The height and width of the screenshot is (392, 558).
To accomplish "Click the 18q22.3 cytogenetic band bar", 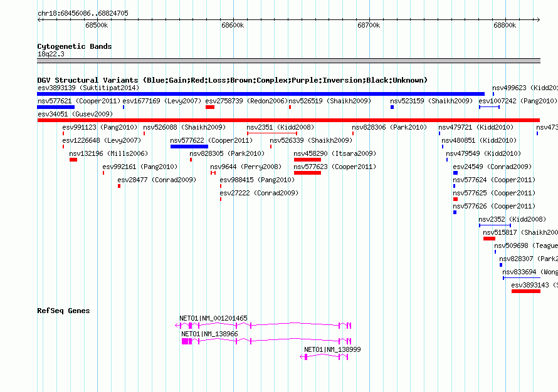I will click(x=288, y=61).
